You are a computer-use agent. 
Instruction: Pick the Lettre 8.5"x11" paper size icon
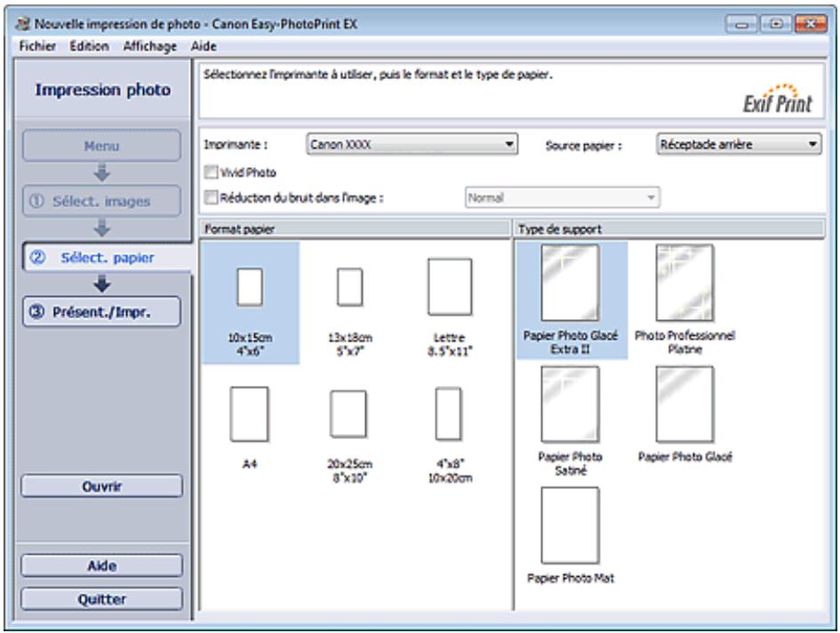pos(450,287)
